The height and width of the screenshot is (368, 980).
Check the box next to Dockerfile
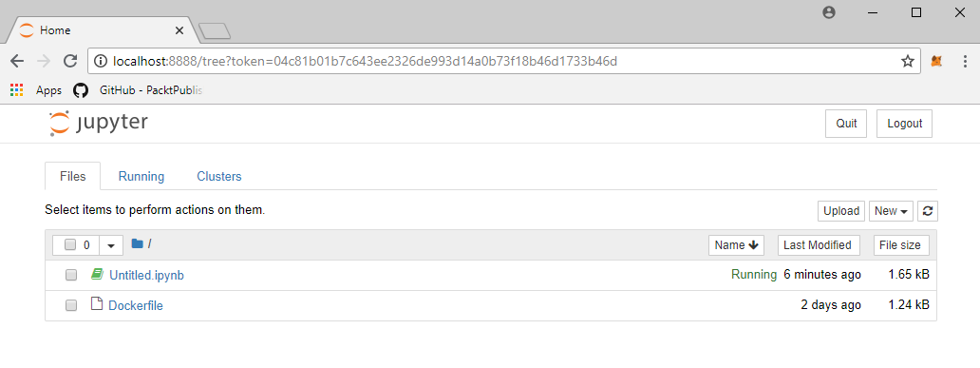coord(71,305)
